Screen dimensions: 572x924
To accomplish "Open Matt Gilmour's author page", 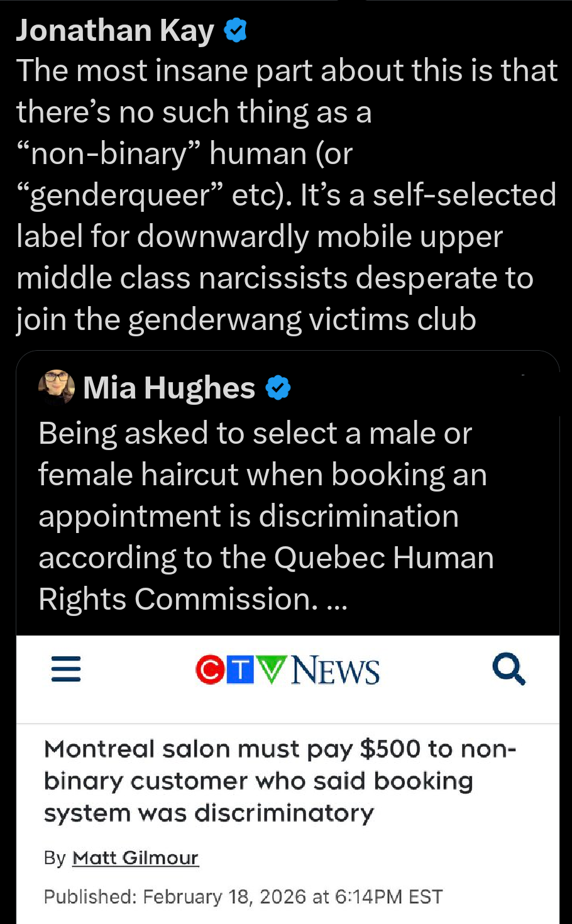I will tap(135, 857).
